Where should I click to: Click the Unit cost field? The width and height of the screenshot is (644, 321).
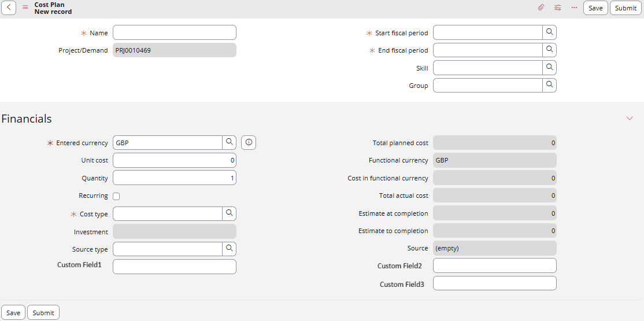tap(175, 160)
